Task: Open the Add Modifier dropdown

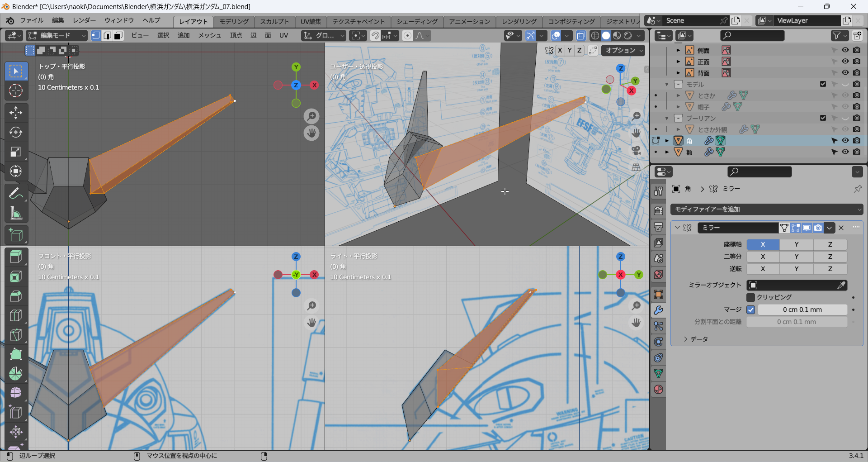Action: click(x=767, y=209)
